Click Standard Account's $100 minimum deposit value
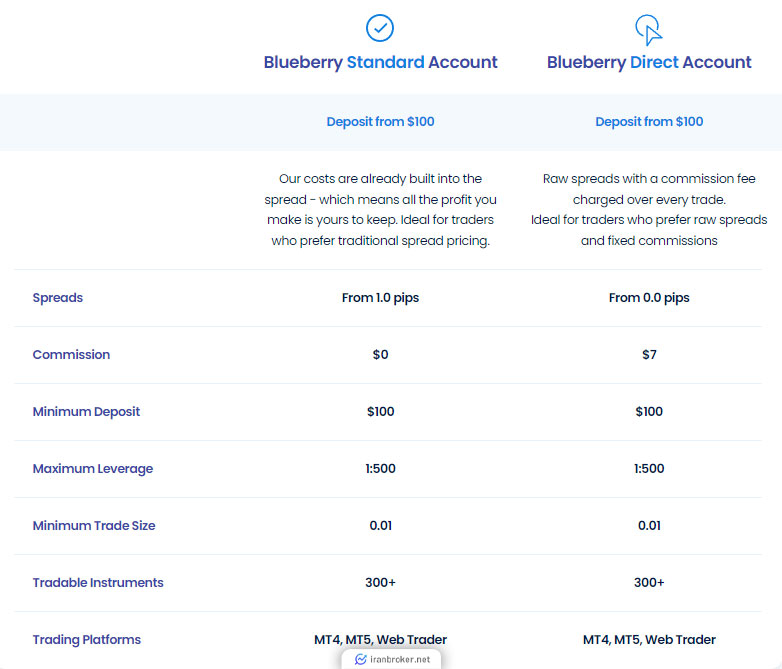The width and height of the screenshot is (782, 669). pos(381,412)
